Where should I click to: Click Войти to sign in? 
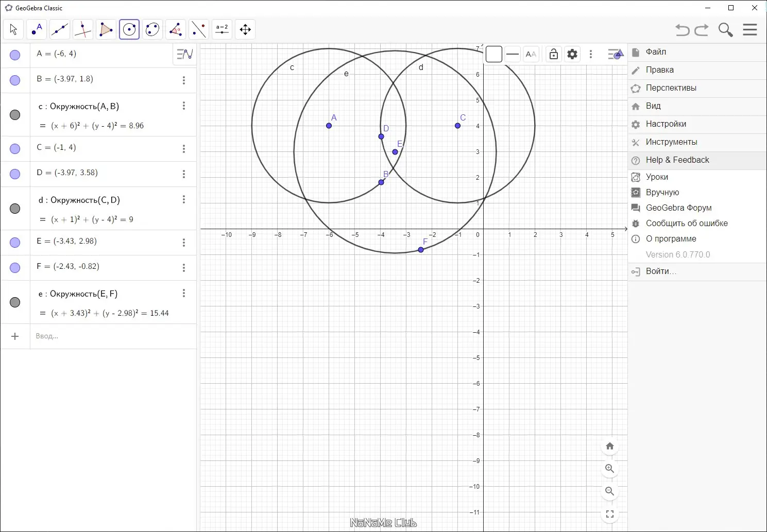[697, 271]
